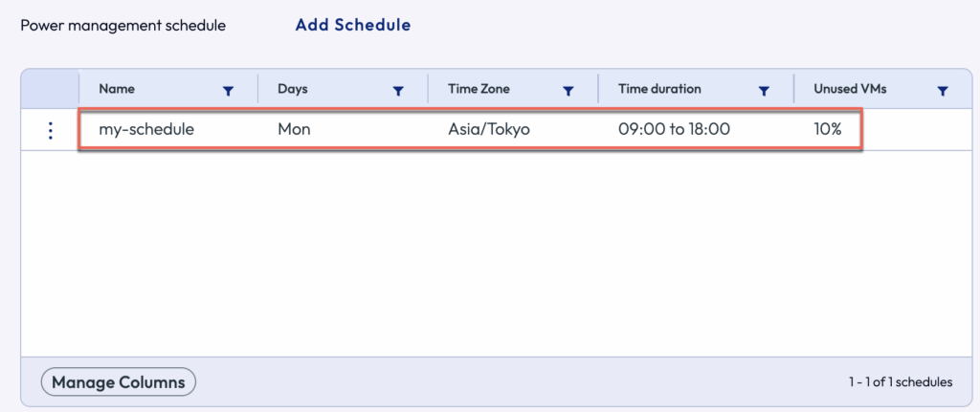Open the my-schedule row actions kebab menu
This screenshot has width=980, height=412.
(51, 130)
